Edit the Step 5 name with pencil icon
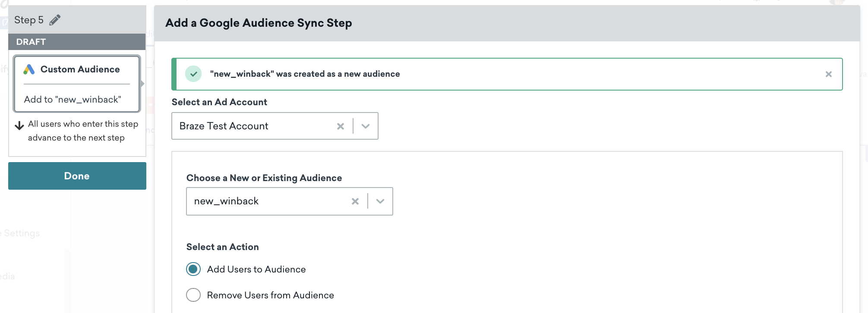This screenshot has width=868, height=313. [x=55, y=20]
